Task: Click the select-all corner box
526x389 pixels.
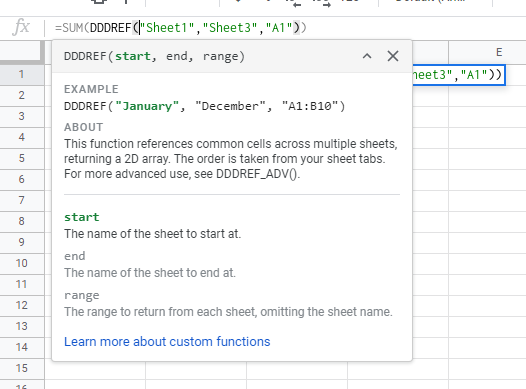Action: (x=21, y=52)
